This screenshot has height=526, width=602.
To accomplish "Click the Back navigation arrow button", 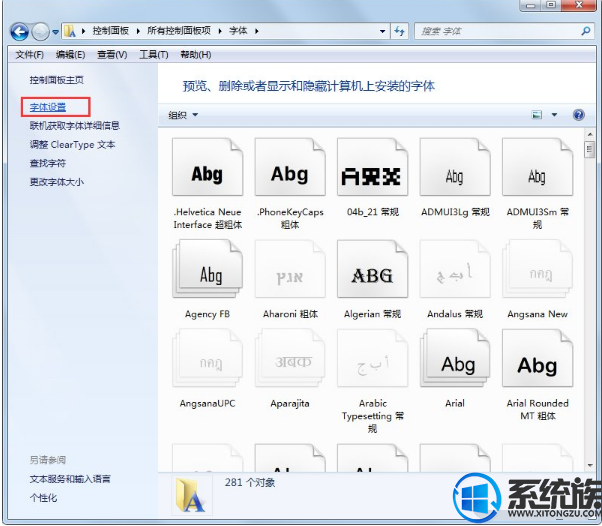I will pyautogui.click(x=20, y=31).
